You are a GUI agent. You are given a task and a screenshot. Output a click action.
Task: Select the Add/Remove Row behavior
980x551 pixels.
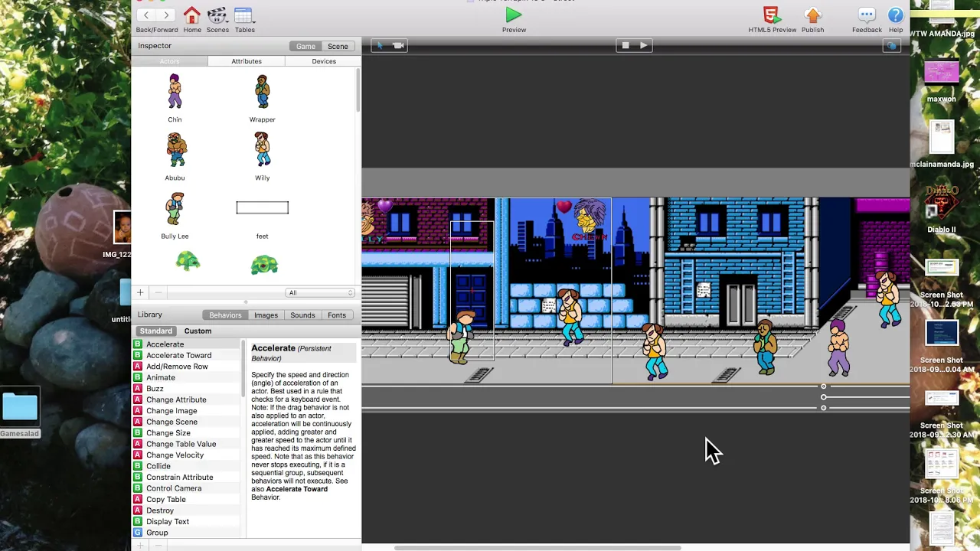187,367
